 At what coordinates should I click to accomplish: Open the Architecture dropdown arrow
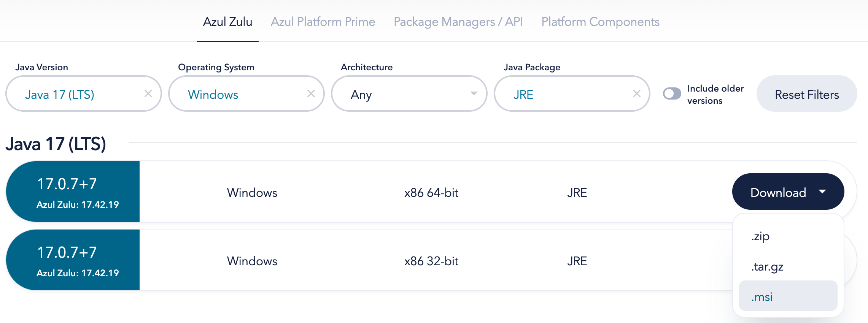(x=474, y=93)
